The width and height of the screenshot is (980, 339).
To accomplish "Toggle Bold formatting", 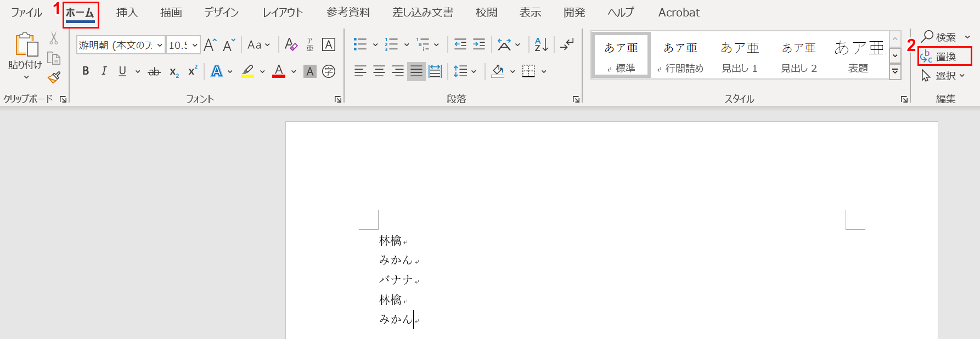I will (86, 71).
